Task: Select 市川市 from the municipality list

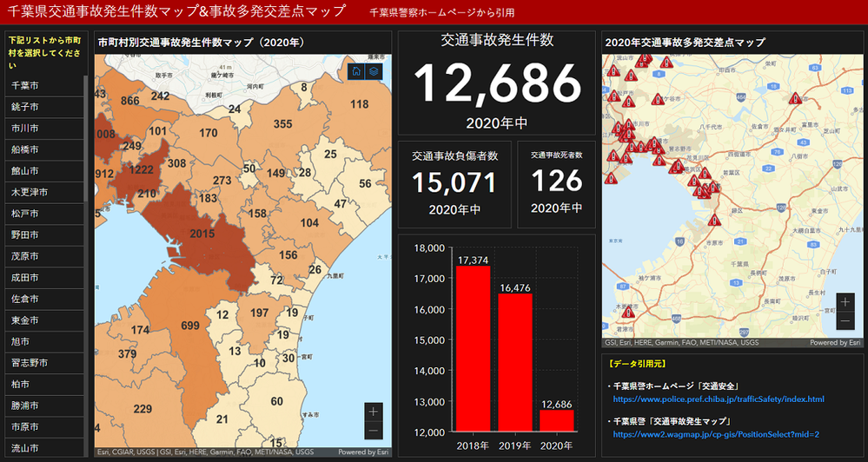Action: 44,129
